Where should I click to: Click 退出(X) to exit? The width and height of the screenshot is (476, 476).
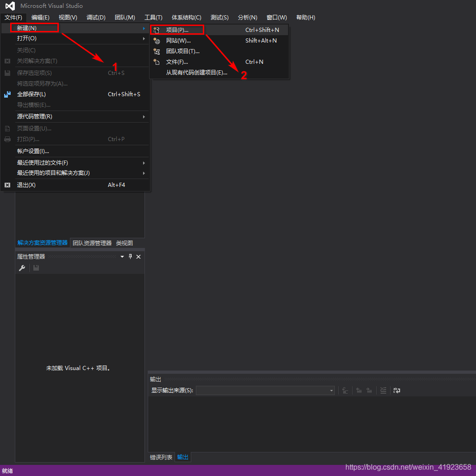pyautogui.click(x=75, y=185)
